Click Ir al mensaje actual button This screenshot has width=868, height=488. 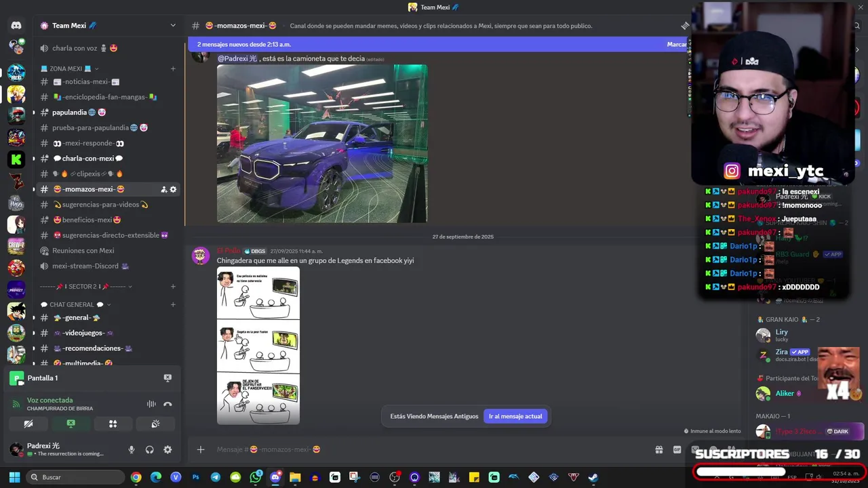(x=515, y=416)
